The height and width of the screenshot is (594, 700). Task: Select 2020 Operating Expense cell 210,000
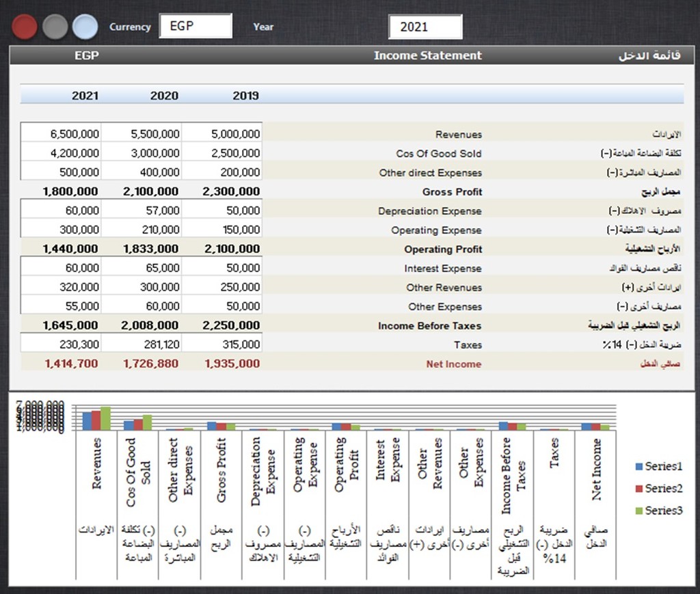[x=141, y=230]
